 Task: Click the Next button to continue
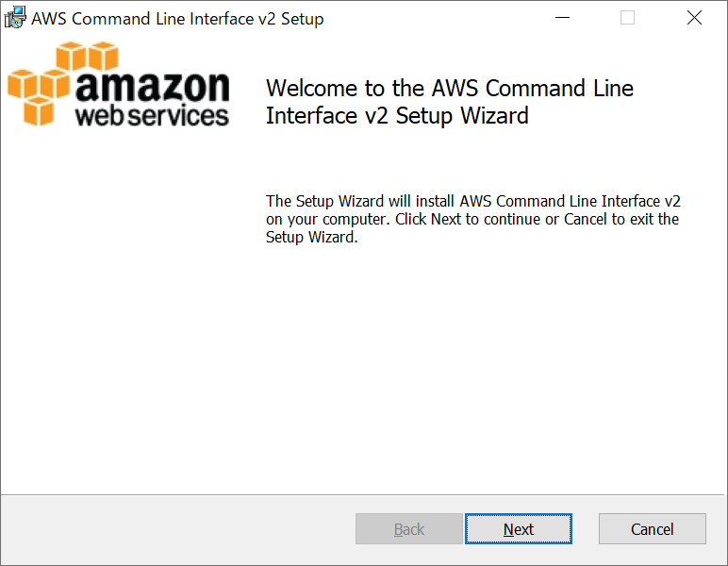point(519,529)
